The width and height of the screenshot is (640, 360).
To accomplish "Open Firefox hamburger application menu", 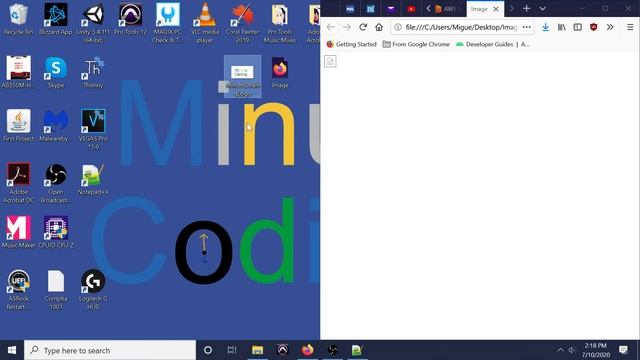I will click(630, 27).
